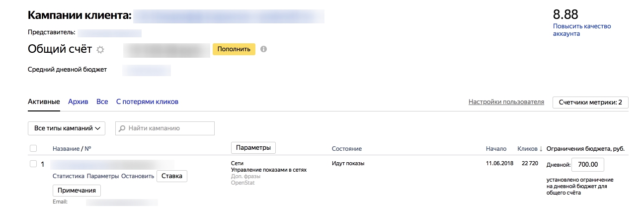Image resolution: width=644 pixels, height=208 pixels.
Task: Click the gear icon beside Общий счёт
Action: [x=100, y=49]
